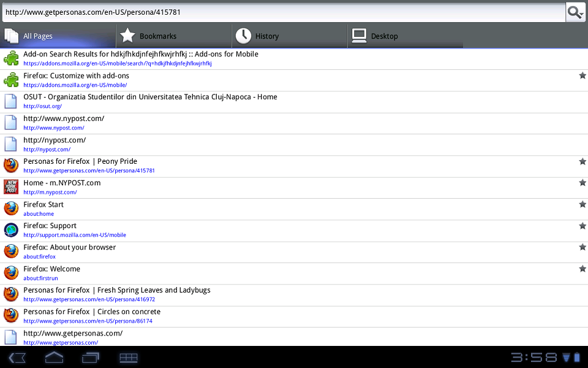Viewport: 588px width, 368px height.
Task: Open OSUT Organizatia Studentilor page
Action: pos(294,102)
